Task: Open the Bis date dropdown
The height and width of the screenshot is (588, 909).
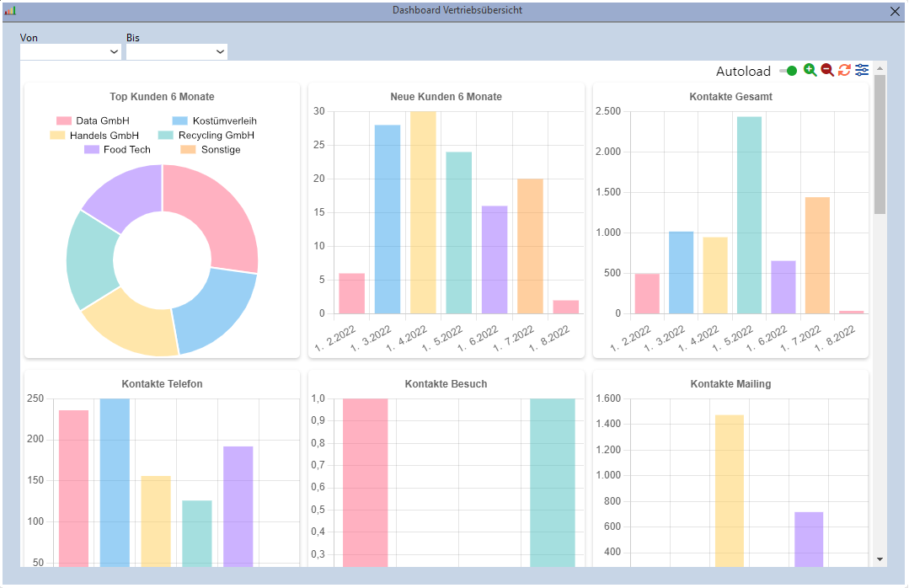Action: (221, 51)
